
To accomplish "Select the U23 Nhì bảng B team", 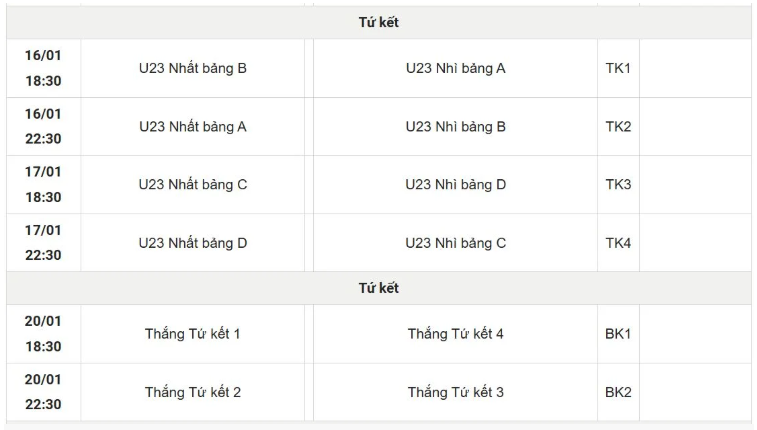I will coord(455,126).
